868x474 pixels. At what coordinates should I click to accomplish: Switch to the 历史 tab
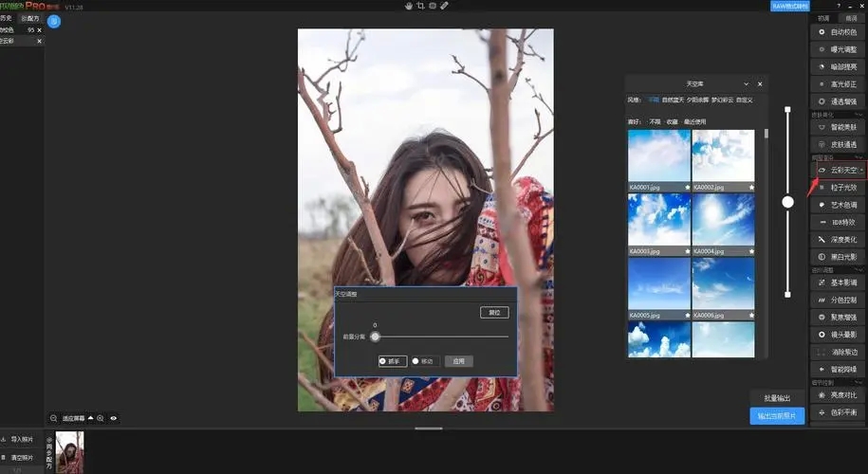pyautogui.click(x=6, y=18)
